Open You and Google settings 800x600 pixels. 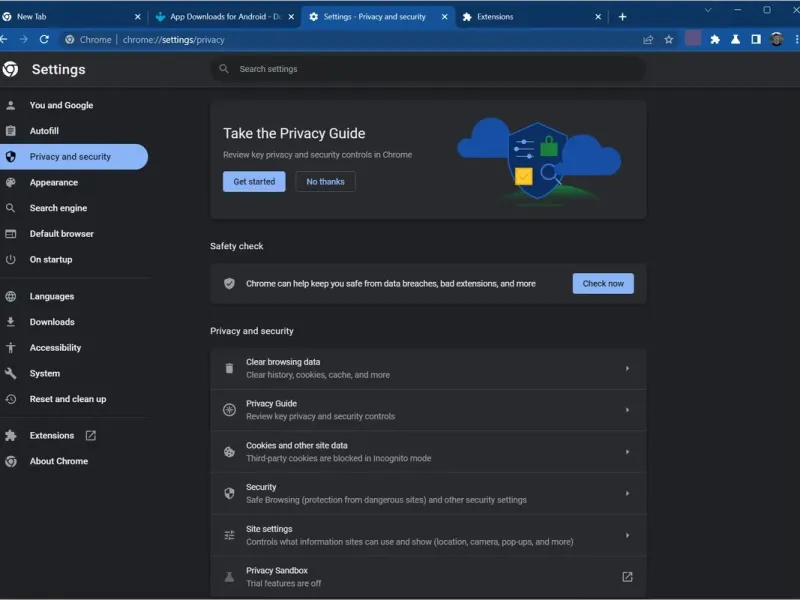61,105
